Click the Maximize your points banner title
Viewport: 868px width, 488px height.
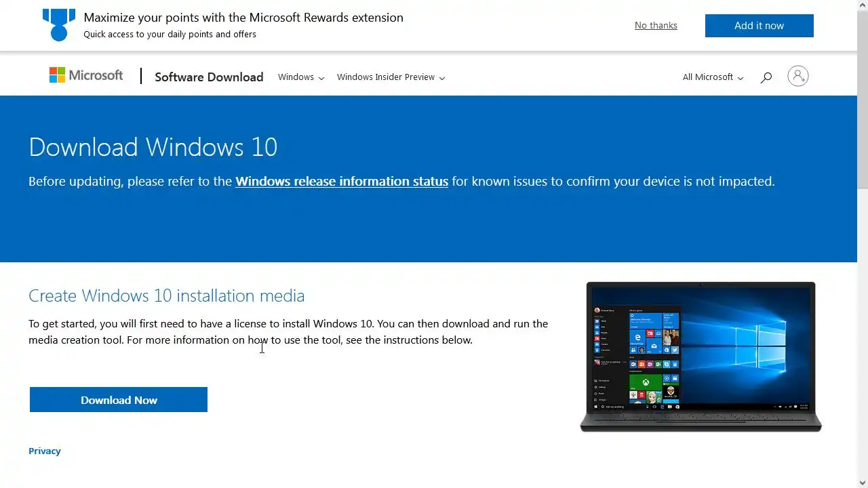[x=243, y=18]
